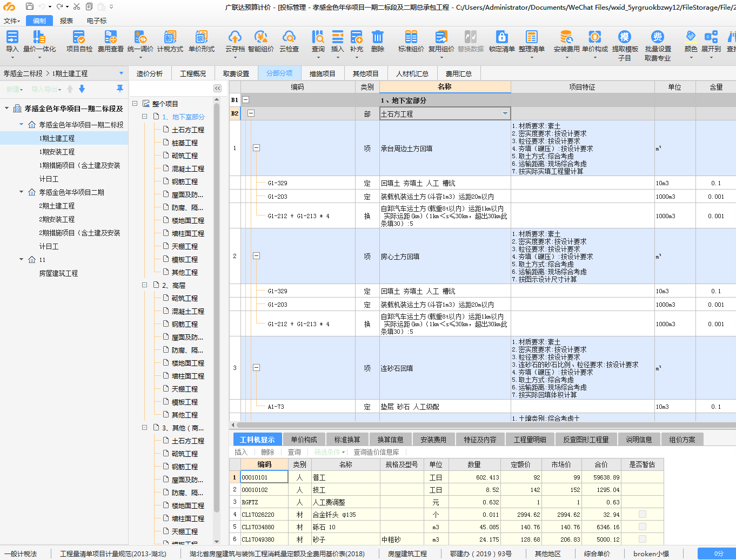Collapse B1 地下室部分 section
Viewport: 736px width, 560px height.
245,100
